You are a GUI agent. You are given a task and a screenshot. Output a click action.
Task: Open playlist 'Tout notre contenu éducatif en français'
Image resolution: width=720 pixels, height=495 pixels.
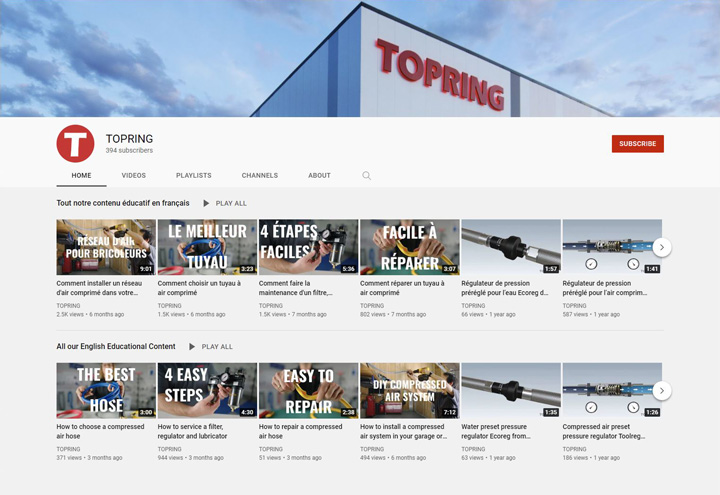(x=123, y=203)
